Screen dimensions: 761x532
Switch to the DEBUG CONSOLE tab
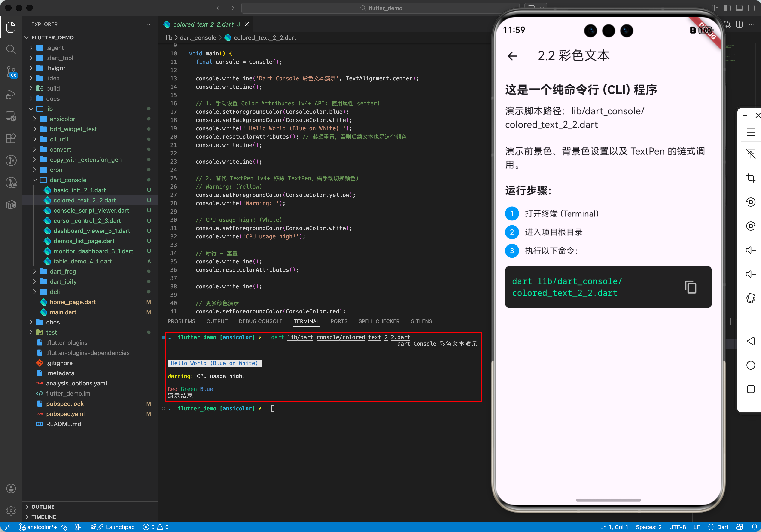pyautogui.click(x=261, y=321)
